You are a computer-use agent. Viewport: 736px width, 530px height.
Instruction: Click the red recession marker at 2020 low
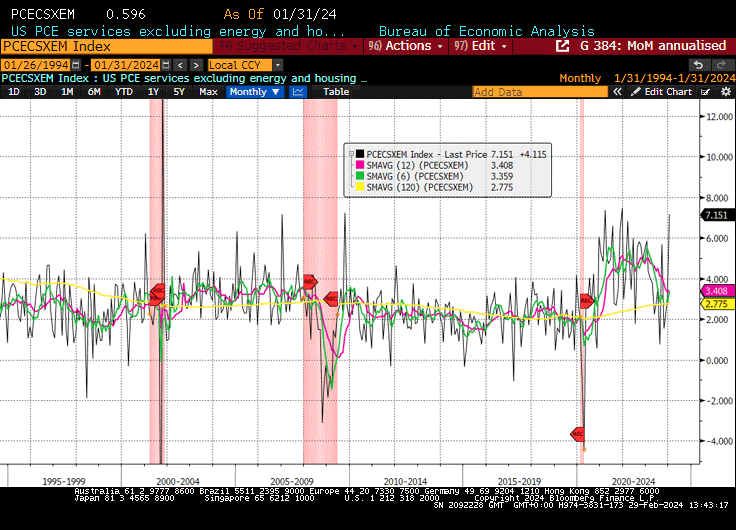[x=578, y=433]
